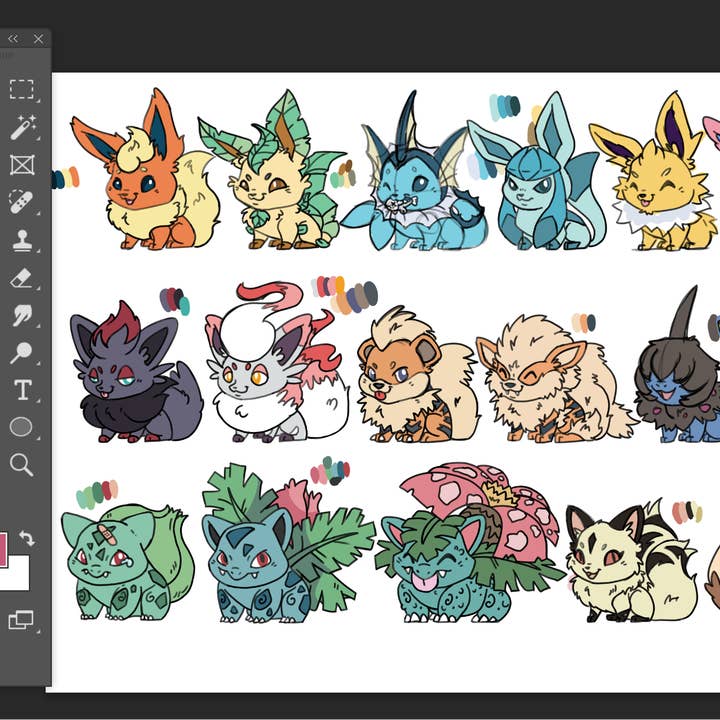The image size is (720, 720).
Task: Select the Magic Wand tool
Action: click(x=21, y=127)
